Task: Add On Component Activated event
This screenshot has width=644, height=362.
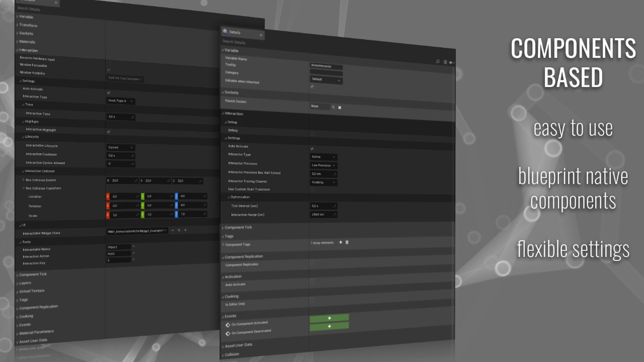Action: [329, 318]
